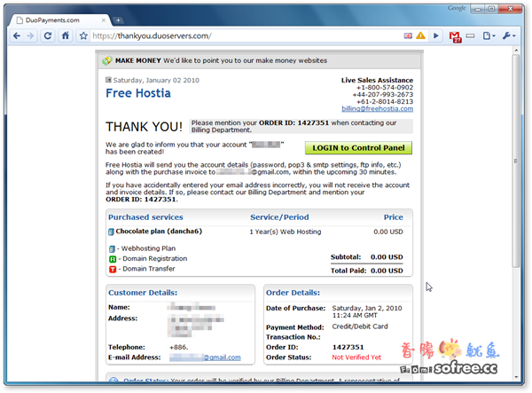
Task: Click the 'Saturday, January 02 2010' date
Action: click(156, 81)
